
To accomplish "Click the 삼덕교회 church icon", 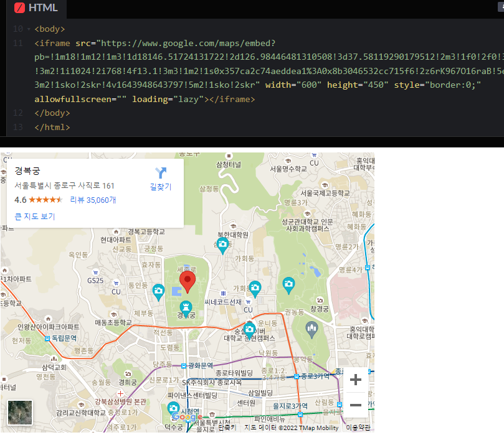I will (x=54, y=359).
